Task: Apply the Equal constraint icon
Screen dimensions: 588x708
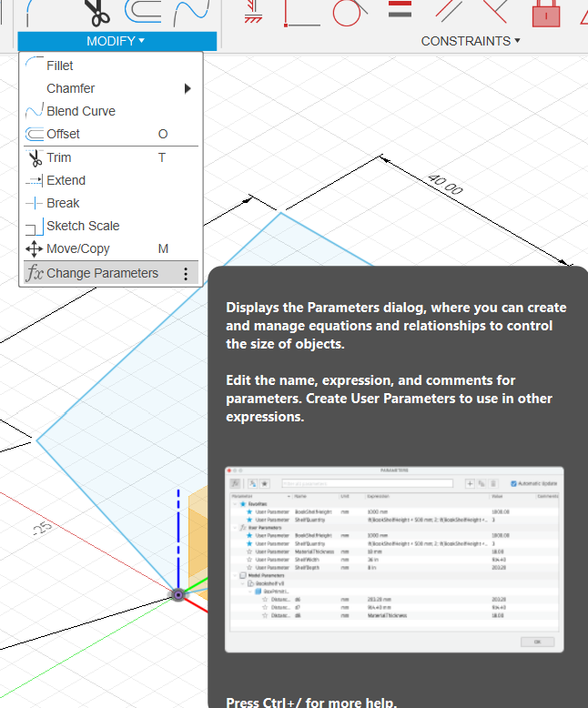Action: (x=400, y=9)
